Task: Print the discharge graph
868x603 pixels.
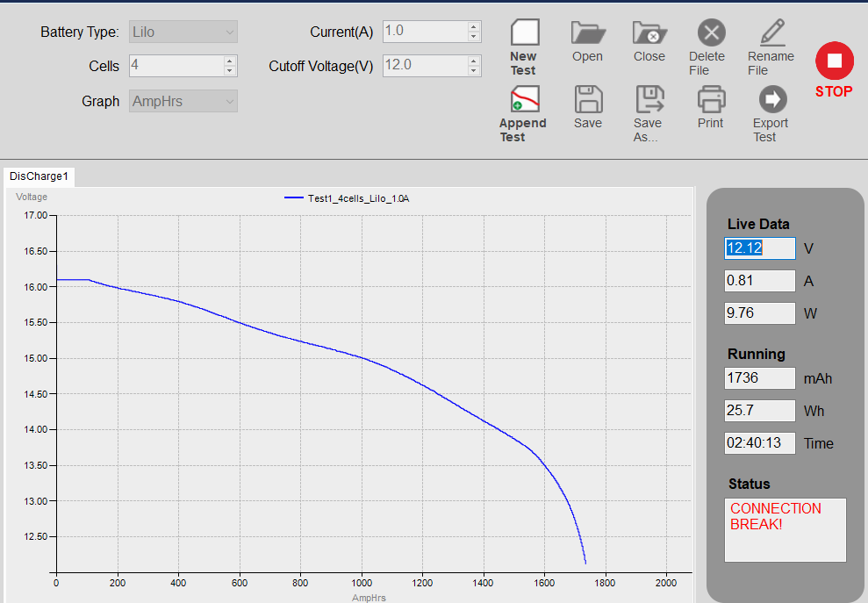Action: click(x=710, y=100)
